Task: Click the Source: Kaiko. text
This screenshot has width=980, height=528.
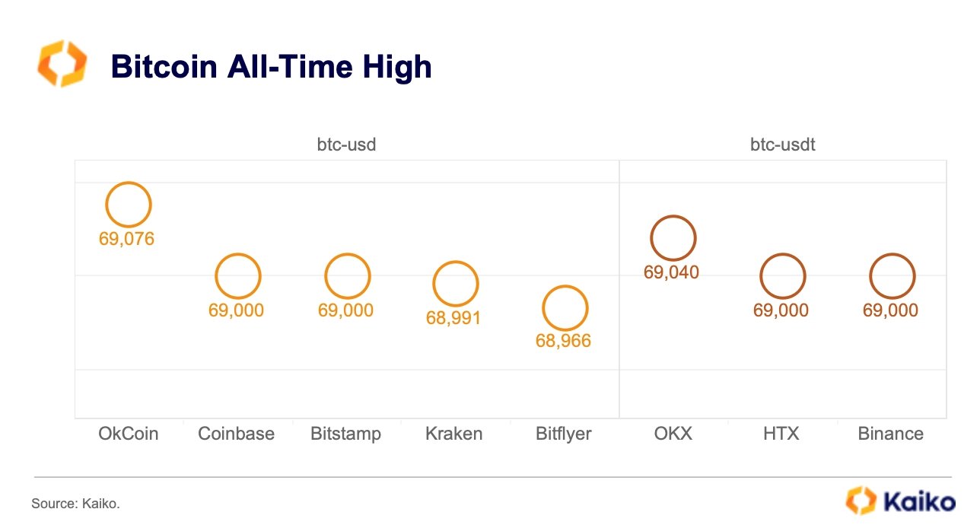Action: coord(76,504)
